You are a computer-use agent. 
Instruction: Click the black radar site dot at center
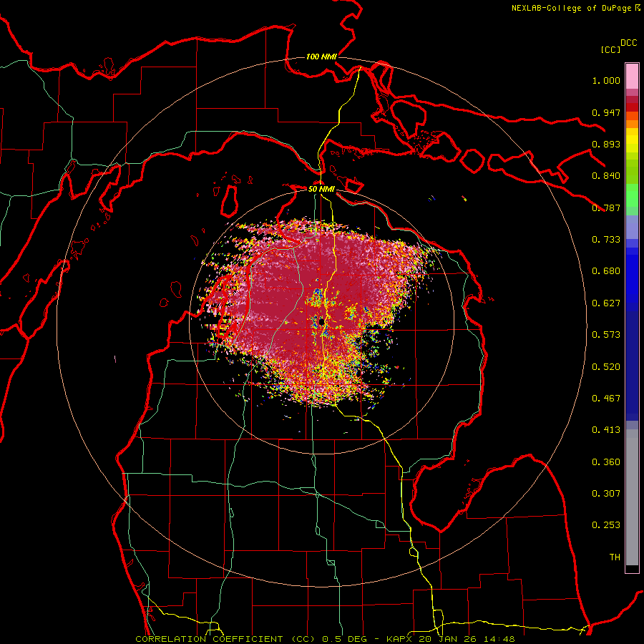tap(321, 322)
